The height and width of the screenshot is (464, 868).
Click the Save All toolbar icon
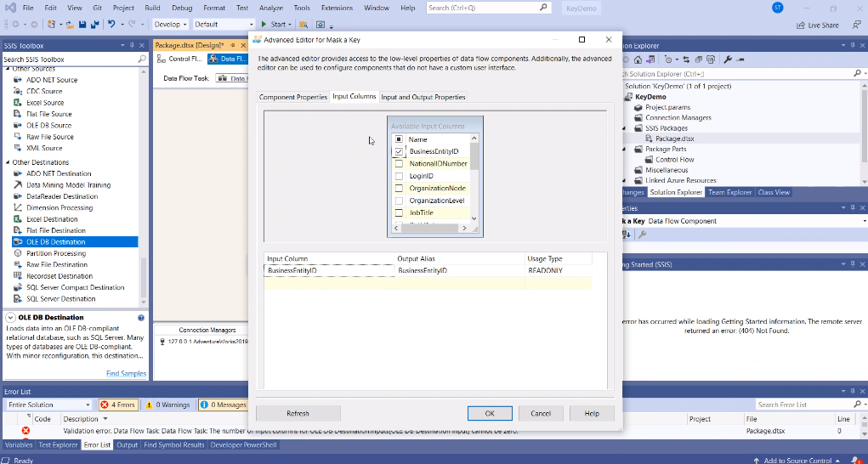[94, 25]
